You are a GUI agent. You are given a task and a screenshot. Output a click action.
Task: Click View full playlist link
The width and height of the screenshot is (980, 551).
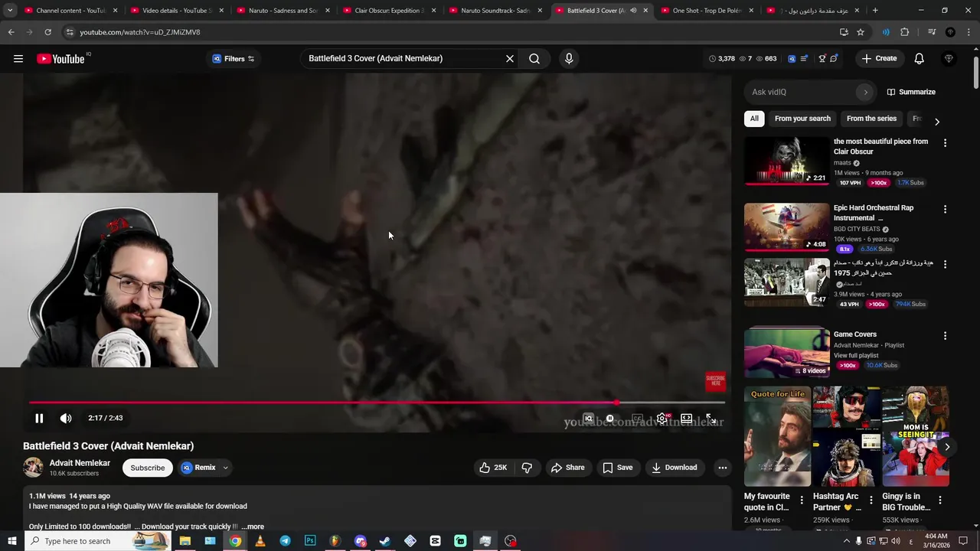tap(856, 355)
